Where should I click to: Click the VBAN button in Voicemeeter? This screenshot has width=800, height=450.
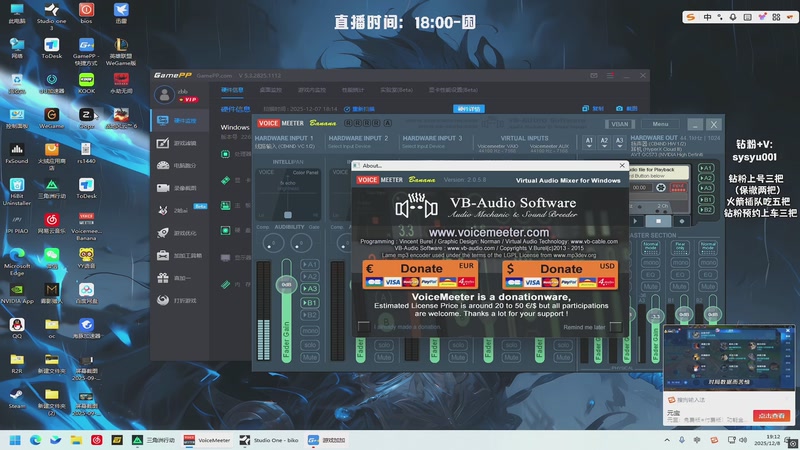(x=619, y=124)
